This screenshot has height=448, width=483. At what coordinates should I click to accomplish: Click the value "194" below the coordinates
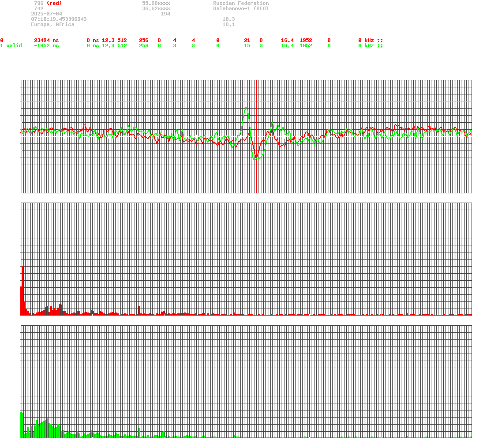pos(165,14)
